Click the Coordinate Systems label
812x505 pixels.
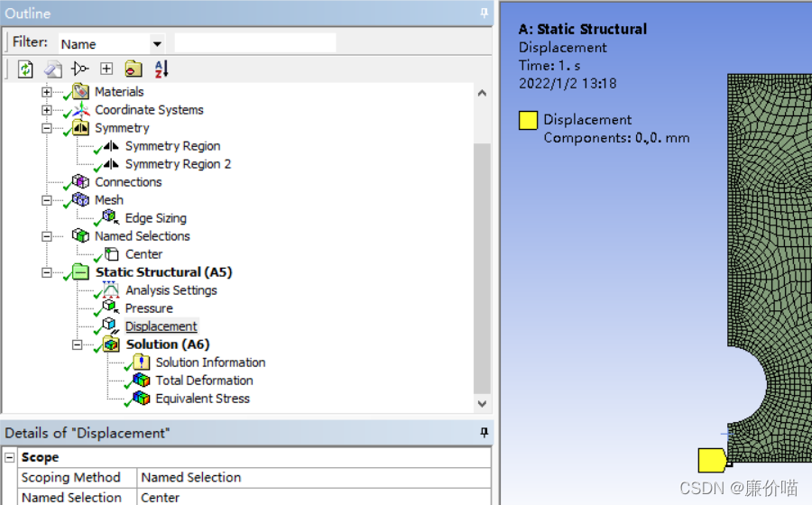click(149, 110)
